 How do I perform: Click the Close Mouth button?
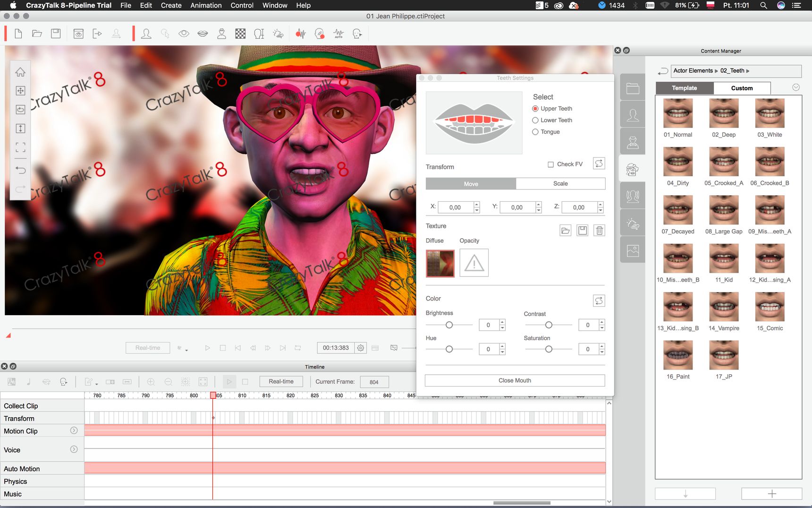click(515, 380)
